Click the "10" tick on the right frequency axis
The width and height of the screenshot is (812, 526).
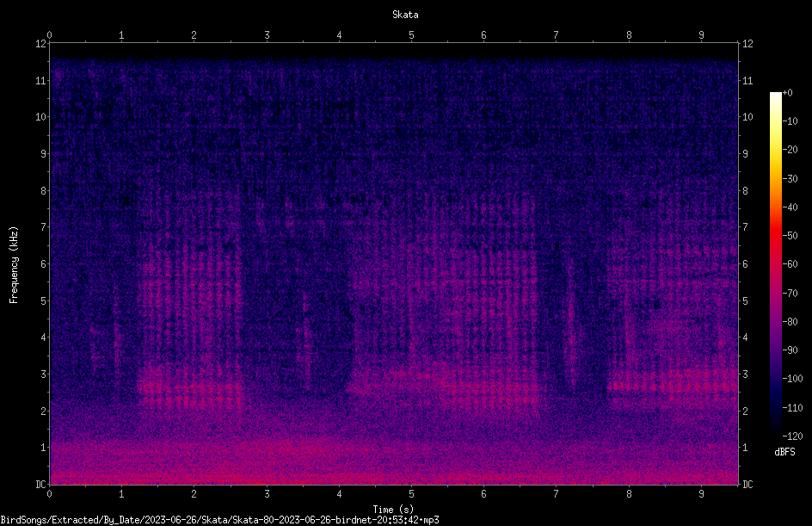(x=747, y=117)
